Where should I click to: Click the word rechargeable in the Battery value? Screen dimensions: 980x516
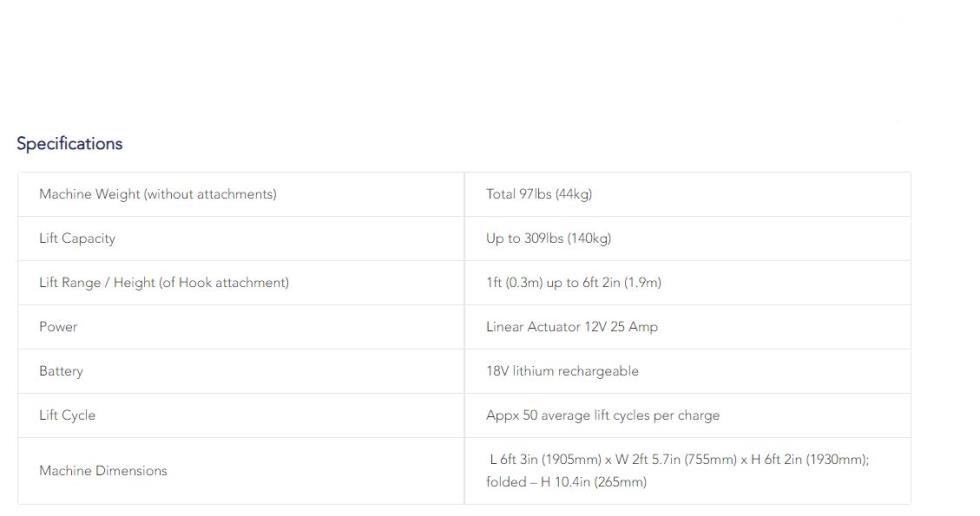pyautogui.click(x=598, y=371)
